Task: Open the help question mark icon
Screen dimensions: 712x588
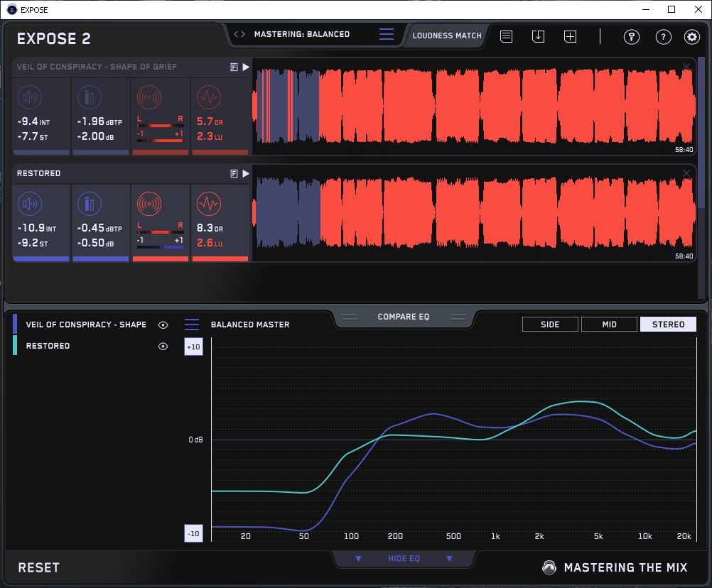Action: (x=663, y=37)
